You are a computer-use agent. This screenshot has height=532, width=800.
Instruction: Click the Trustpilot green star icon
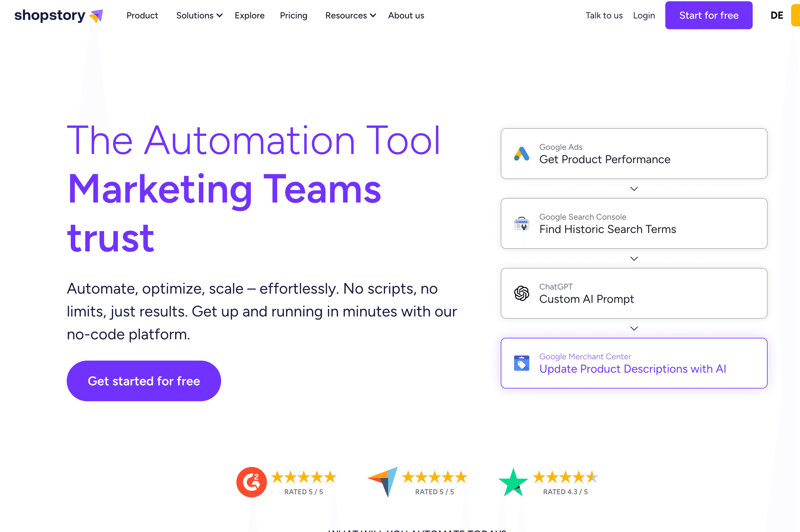[513, 482]
